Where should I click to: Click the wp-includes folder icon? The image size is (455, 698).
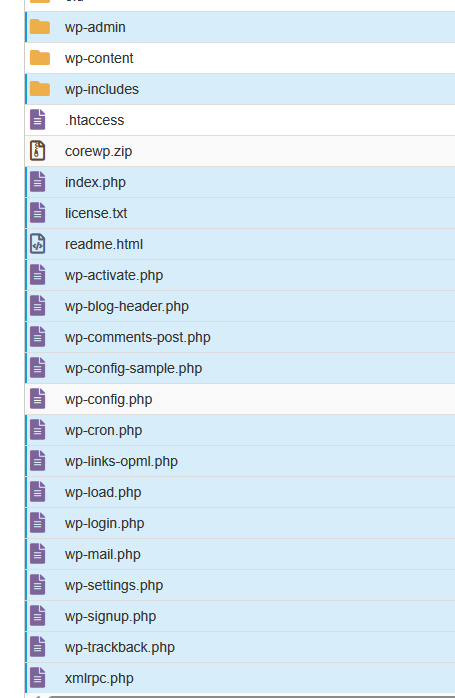40,89
